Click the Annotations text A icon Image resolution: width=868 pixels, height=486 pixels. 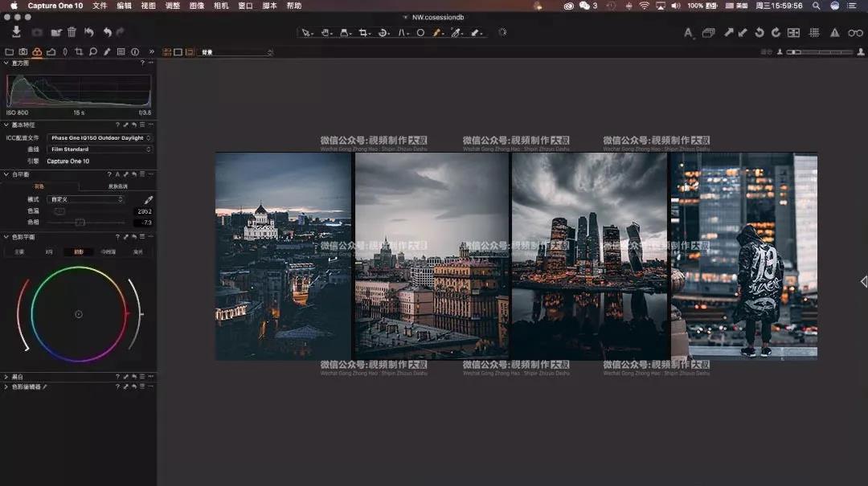click(688, 33)
